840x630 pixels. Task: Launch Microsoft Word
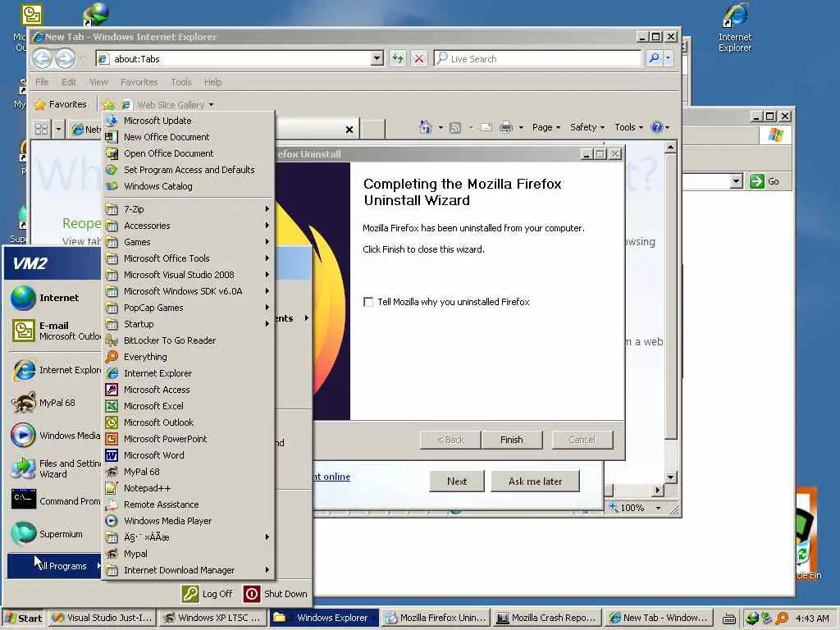(x=189, y=454)
